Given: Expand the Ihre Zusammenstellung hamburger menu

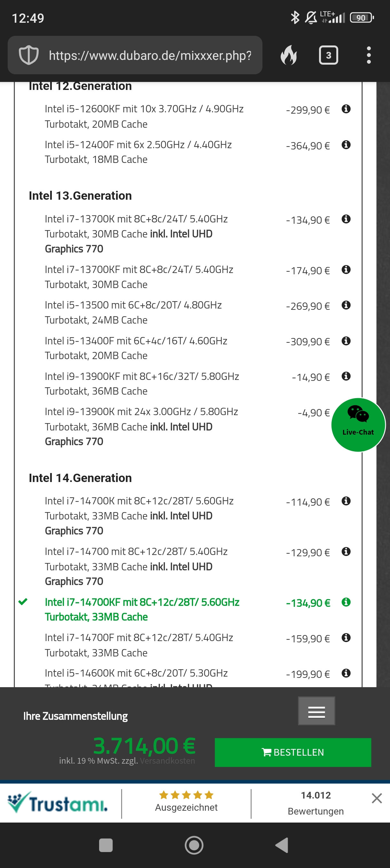Looking at the screenshot, I should coord(316,711).
